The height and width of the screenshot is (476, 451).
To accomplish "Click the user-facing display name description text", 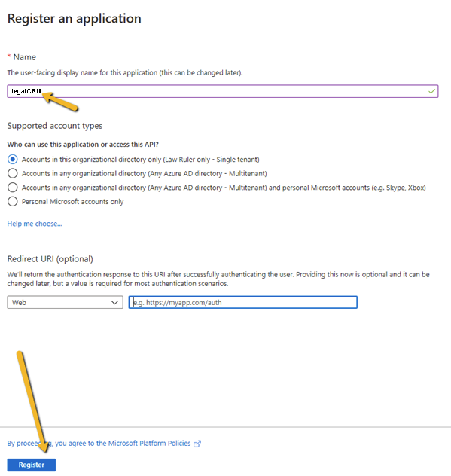I will (125, 73).
